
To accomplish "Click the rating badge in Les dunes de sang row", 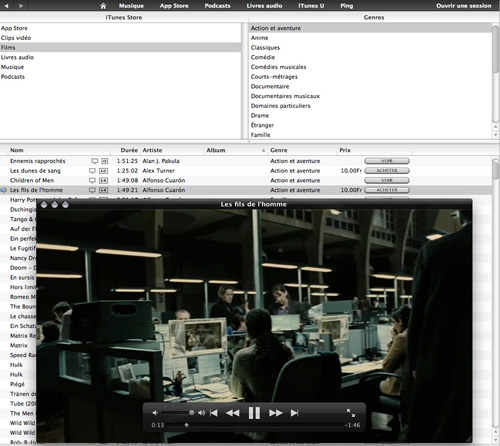I will coord(104,171).
